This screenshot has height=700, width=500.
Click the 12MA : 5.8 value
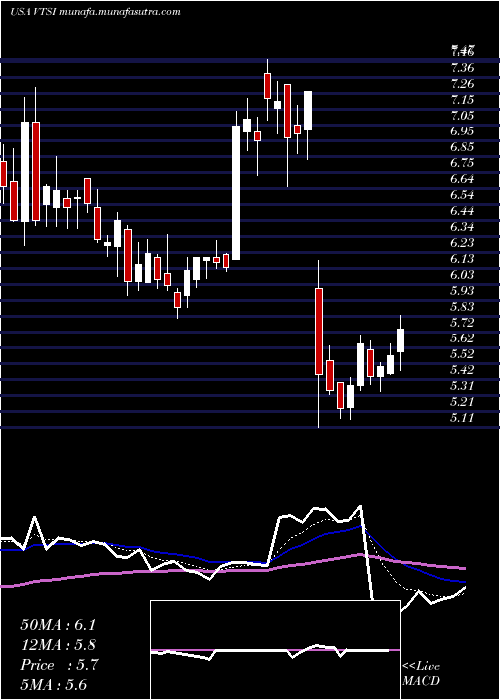click(58, 645)
